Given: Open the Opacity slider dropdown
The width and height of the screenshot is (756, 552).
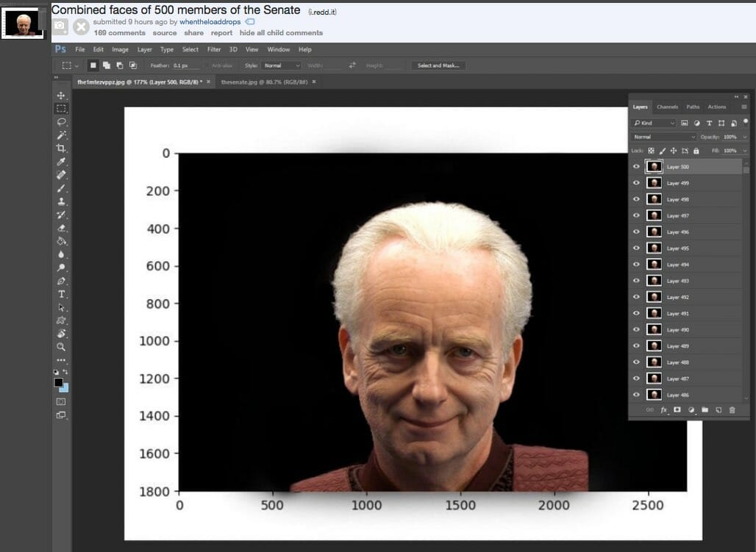Looking at the screenshot, I should (745, 137).
